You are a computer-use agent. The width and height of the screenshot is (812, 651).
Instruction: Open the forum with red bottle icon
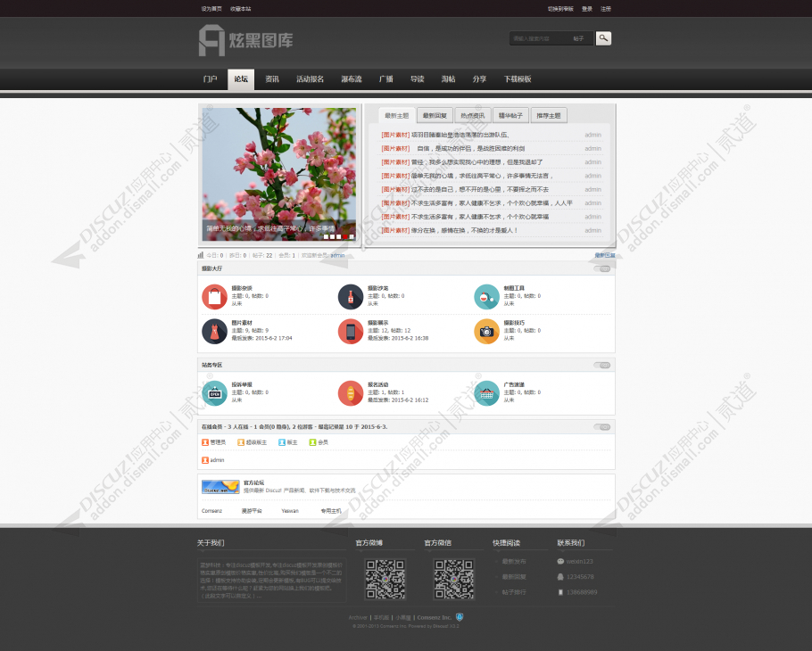[351, 297]
